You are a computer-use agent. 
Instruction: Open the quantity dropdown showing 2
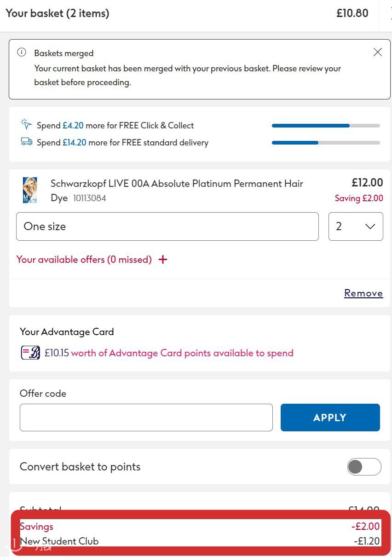coord(356,226)
